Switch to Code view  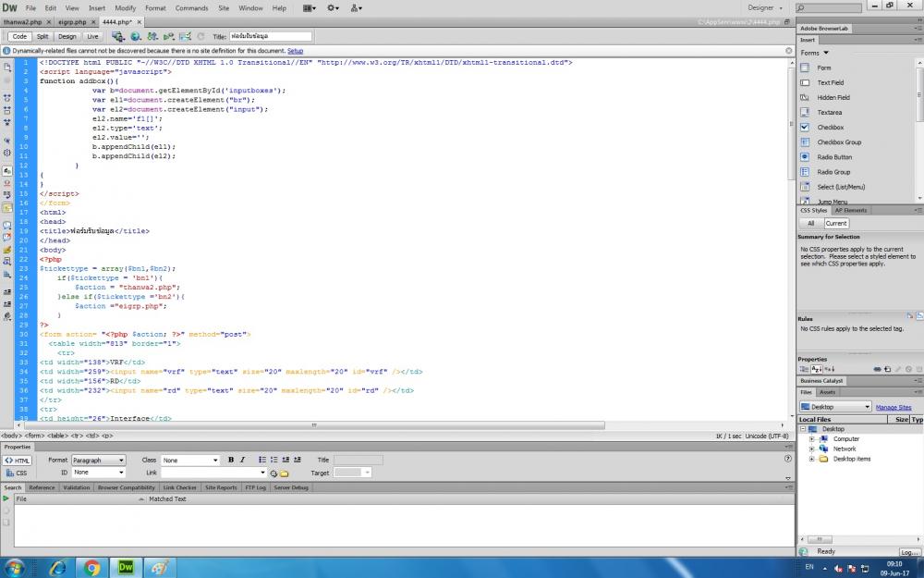pyautogui.click(x=19, y=37)
